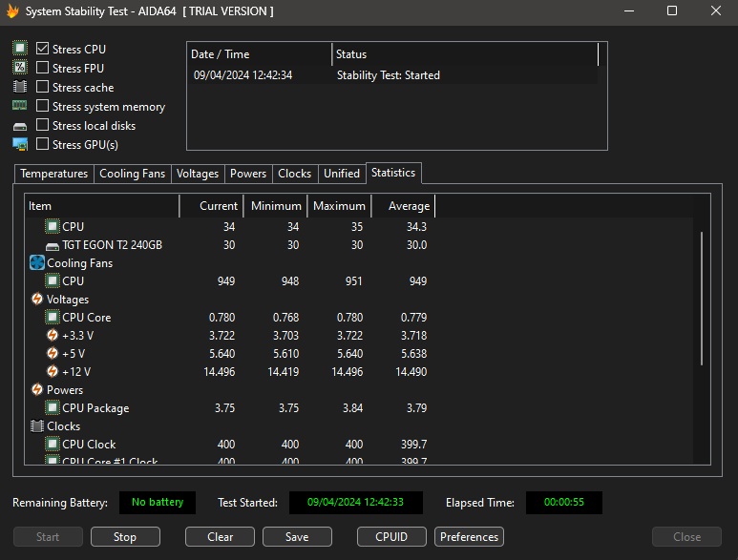Enable the Stress system memory checkbox
738x560 pixels.
tap(42, 106)
